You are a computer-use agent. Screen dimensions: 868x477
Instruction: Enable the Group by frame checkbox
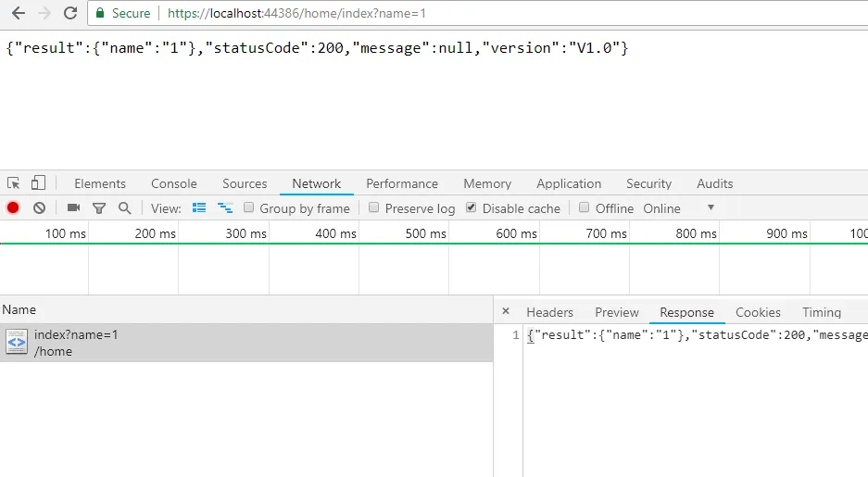[x=249, y=208]
